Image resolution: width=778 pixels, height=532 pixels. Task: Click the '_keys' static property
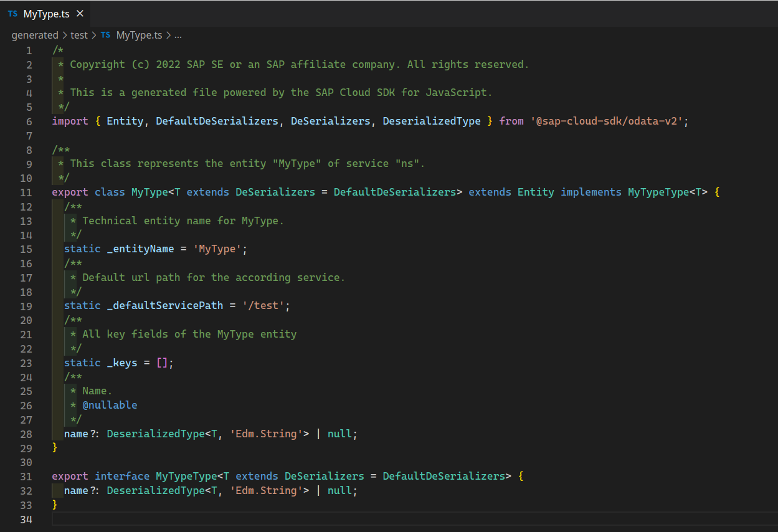pos(122,363)
